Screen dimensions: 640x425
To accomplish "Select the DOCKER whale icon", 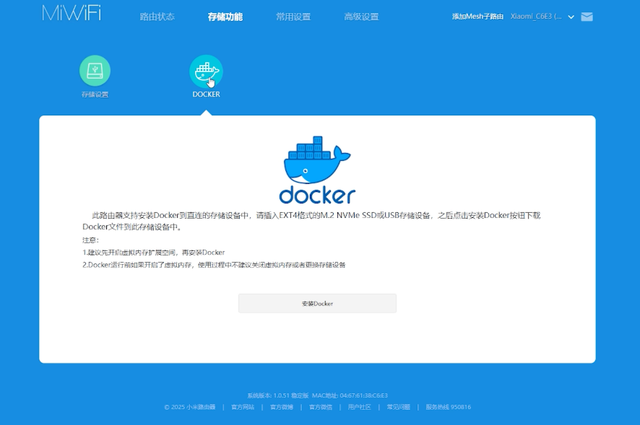I will (x=206, y=71).
